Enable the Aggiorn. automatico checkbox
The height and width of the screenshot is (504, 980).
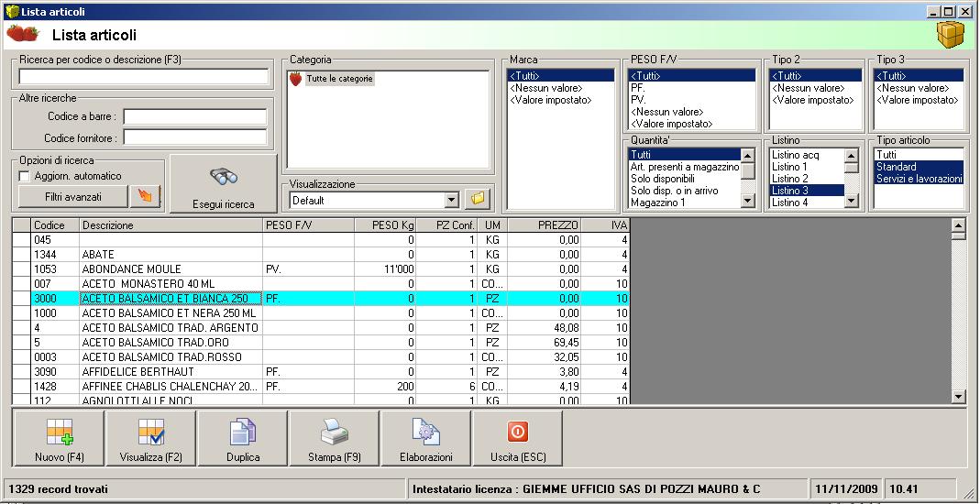(26, 176)
